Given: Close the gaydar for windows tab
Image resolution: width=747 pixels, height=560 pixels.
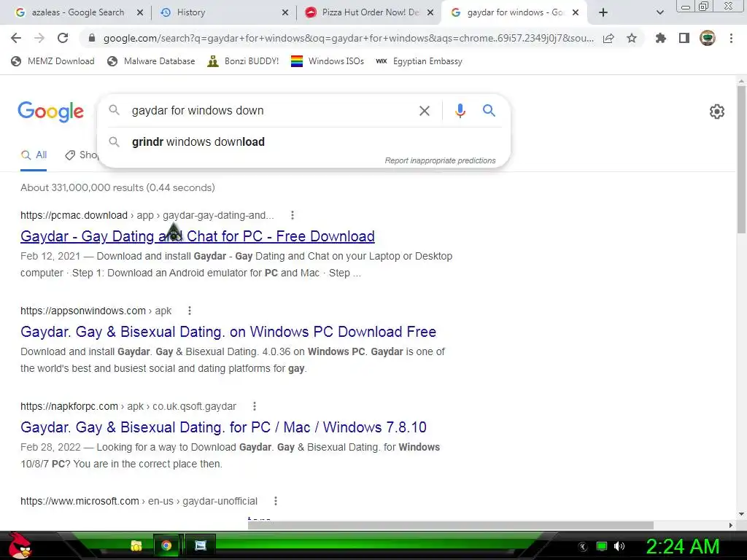Looking at the screenshot, I should pos(576,13).
